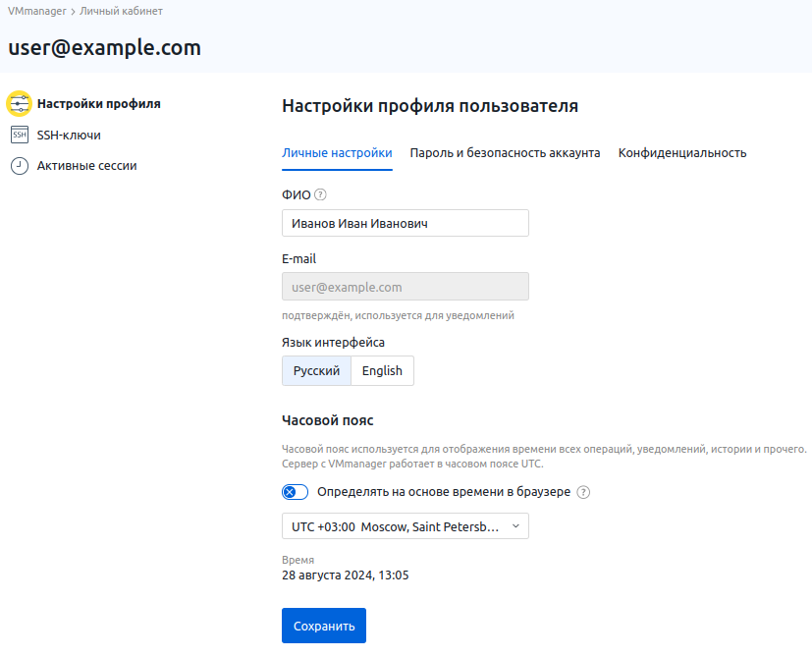Select Русский interface language
This screenshot has height=657, width=812.
316,371
